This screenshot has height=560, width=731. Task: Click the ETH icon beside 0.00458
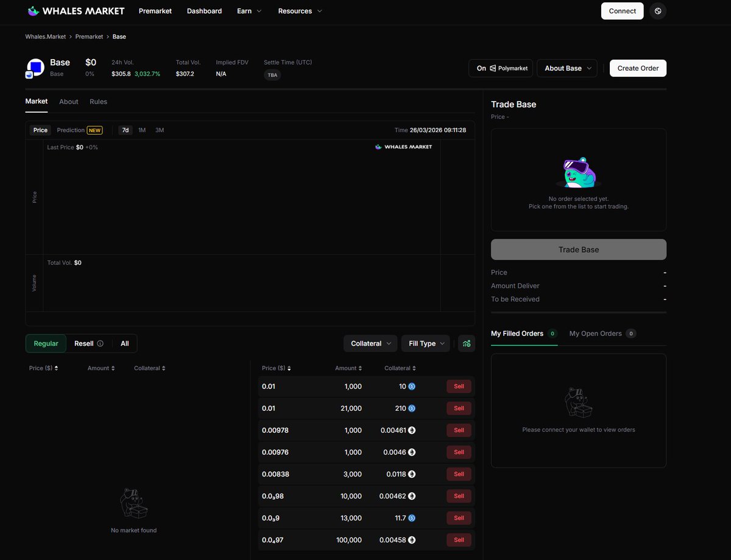click(x=412, y=540)
